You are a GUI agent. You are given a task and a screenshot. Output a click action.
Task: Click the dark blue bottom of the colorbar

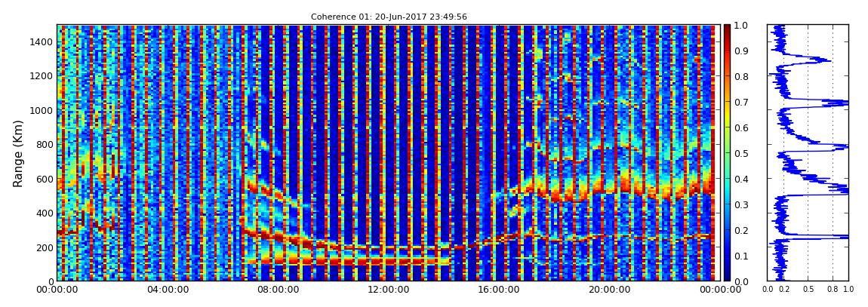728,276
